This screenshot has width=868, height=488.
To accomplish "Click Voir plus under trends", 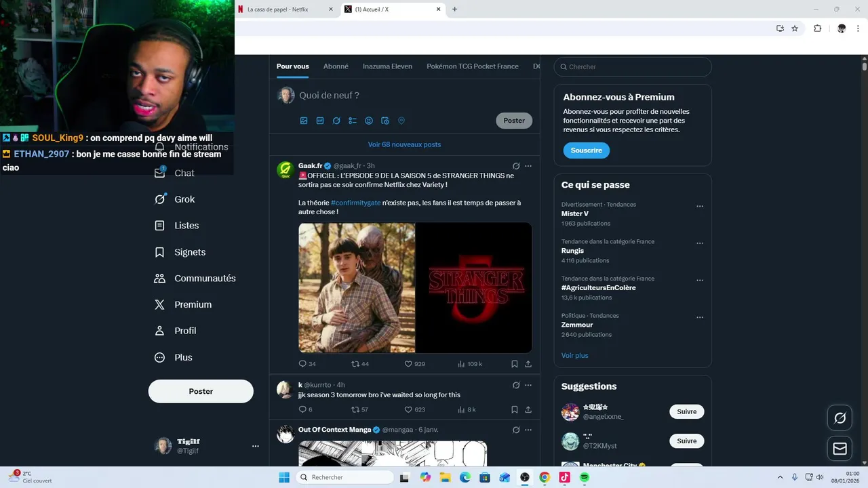I will pos(575,355).
